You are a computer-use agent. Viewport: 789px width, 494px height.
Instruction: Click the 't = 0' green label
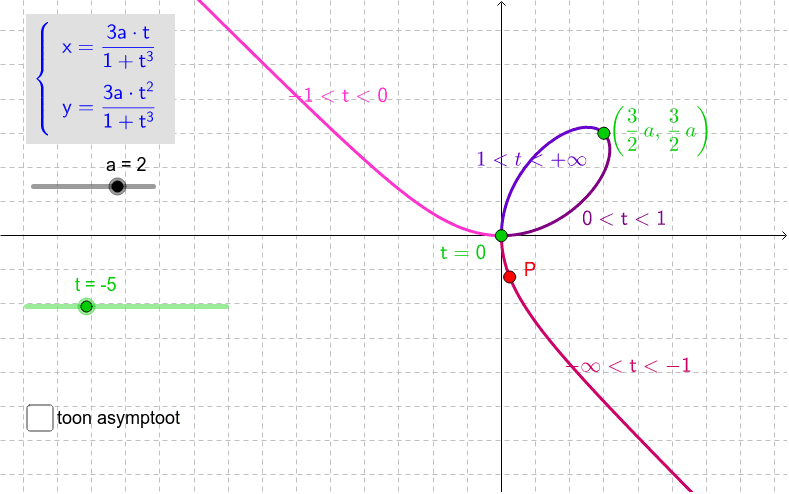463,253
